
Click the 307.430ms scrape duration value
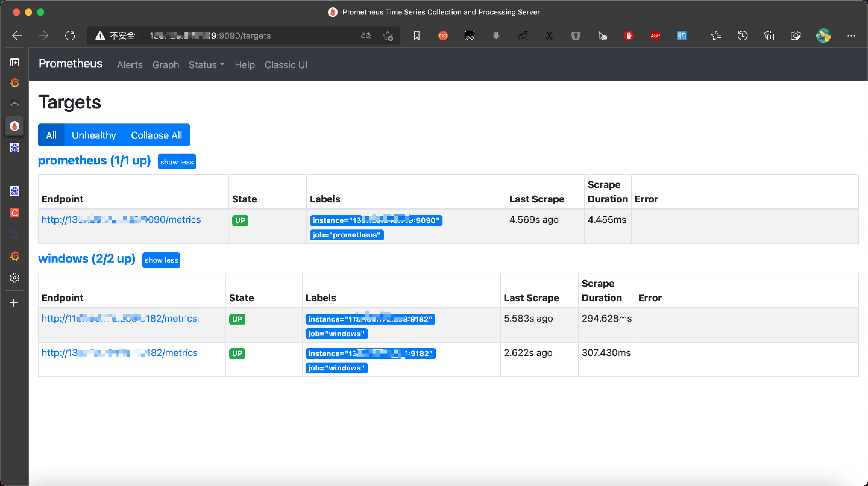point(606,353)
